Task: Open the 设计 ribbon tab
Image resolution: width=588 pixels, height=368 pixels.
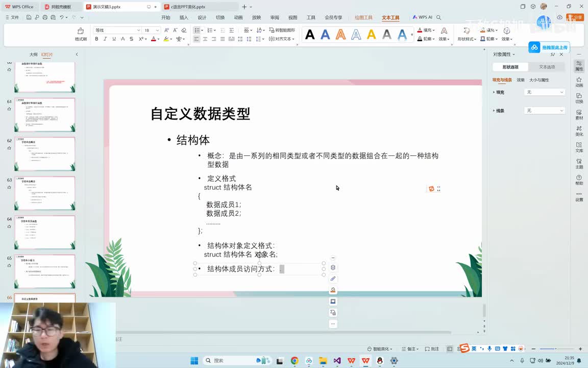Action: [202, 18]
